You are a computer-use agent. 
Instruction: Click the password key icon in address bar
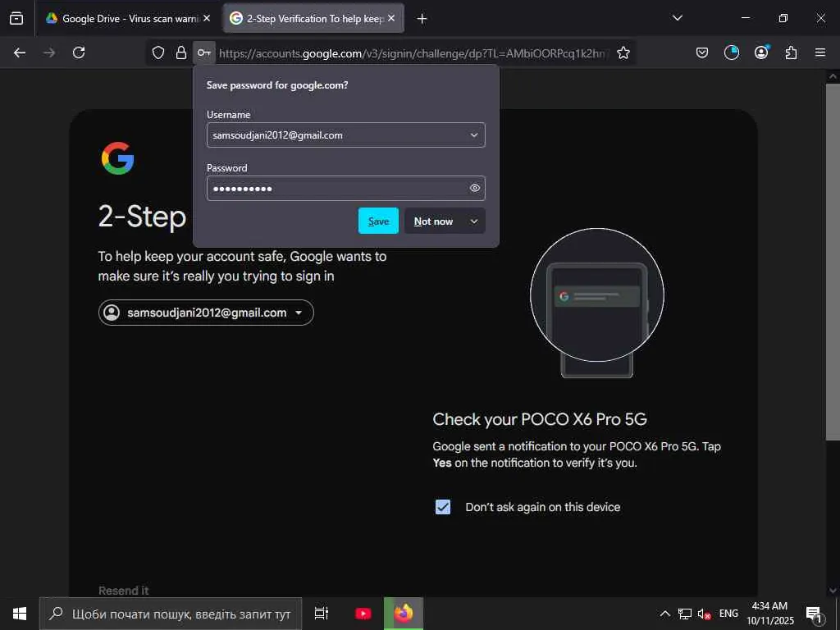(x=204, y=52)
